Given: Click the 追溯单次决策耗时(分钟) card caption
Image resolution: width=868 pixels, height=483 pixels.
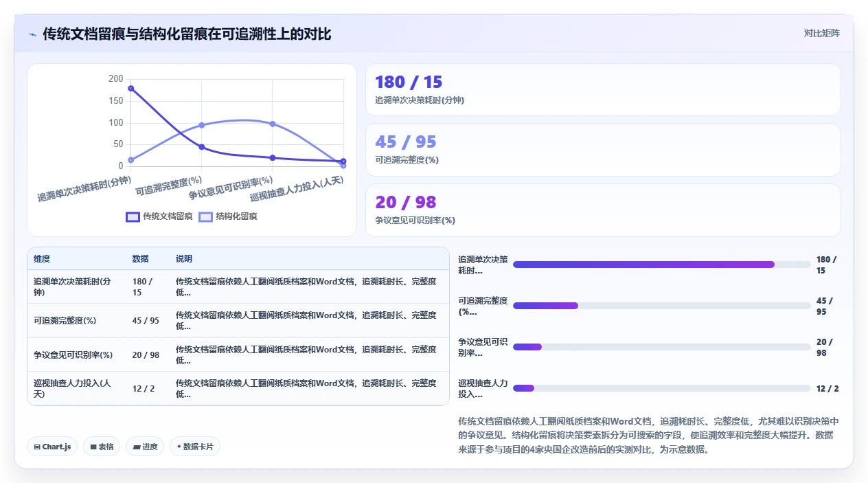Looking at the screenshot, I should (x=420, y=100).
